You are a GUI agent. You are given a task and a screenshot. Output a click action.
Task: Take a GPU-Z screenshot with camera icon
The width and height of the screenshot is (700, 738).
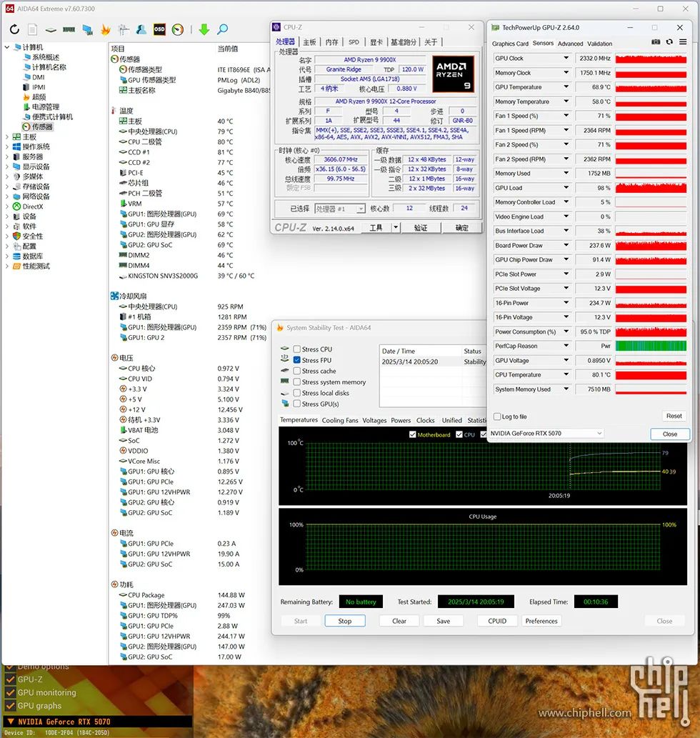click(656, 42)
